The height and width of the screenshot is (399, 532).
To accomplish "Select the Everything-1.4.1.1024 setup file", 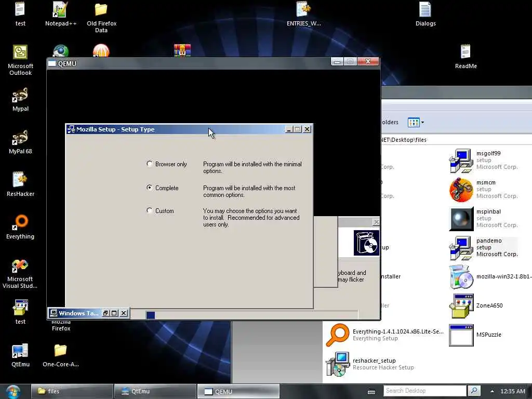I will (x=384, y=335).
